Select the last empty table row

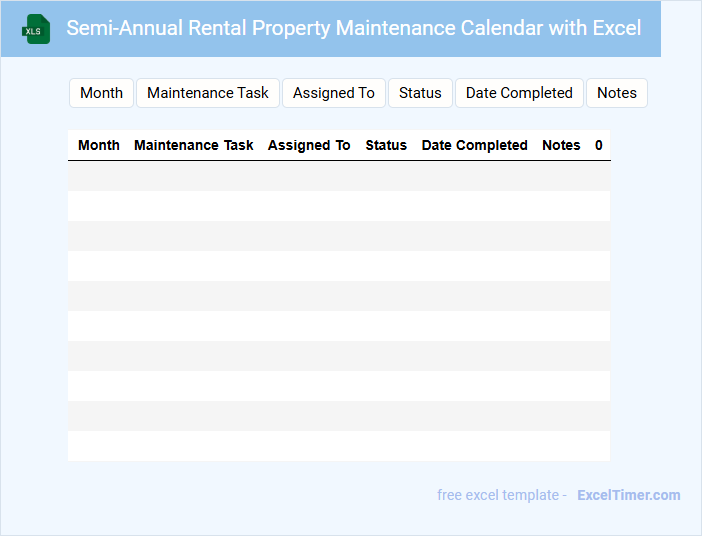339,446
